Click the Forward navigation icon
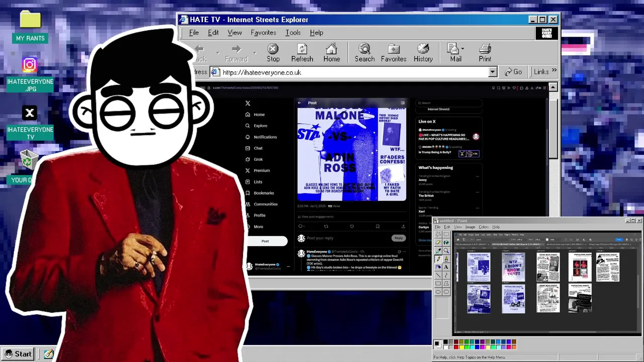The image size is (644, 362). pyautogui.click(x=236, y=53)
